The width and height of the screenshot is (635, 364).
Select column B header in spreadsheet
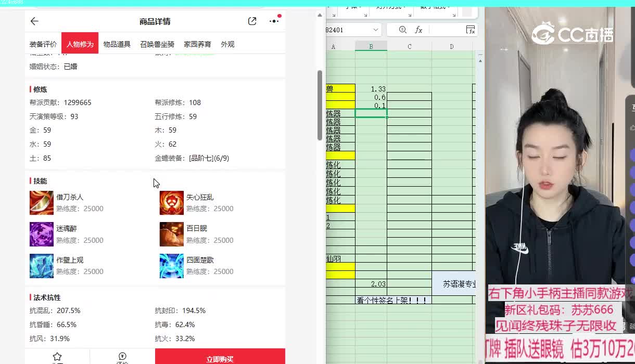click(371, 46)
